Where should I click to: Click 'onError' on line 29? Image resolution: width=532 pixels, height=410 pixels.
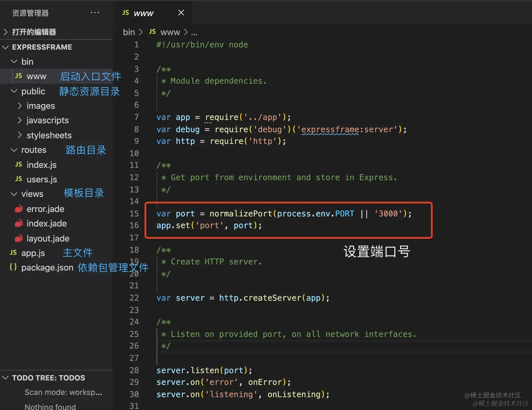click(265, 382)
